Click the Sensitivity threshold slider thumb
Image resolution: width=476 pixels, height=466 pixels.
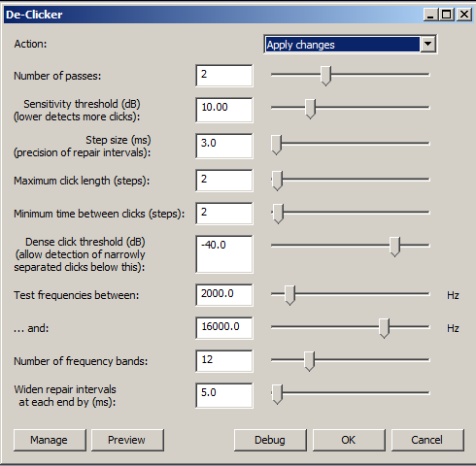pyautogui.click(x=310, y=109)
